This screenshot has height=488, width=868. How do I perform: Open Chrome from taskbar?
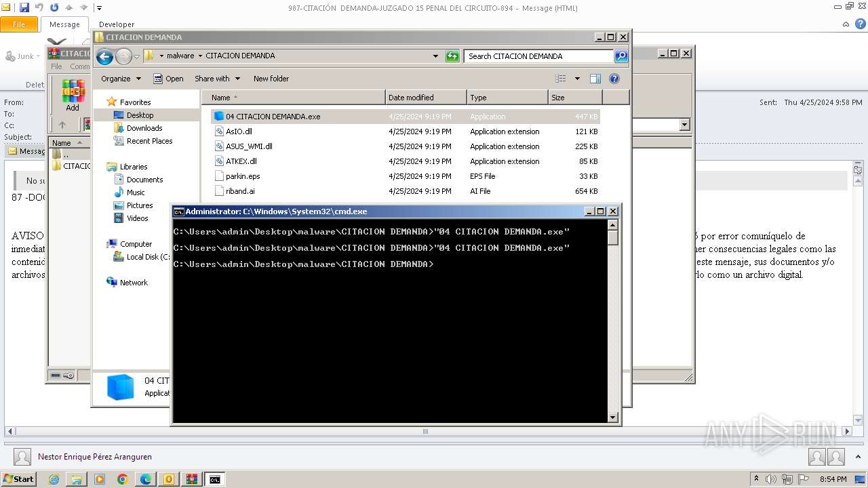tap(122, 479)
